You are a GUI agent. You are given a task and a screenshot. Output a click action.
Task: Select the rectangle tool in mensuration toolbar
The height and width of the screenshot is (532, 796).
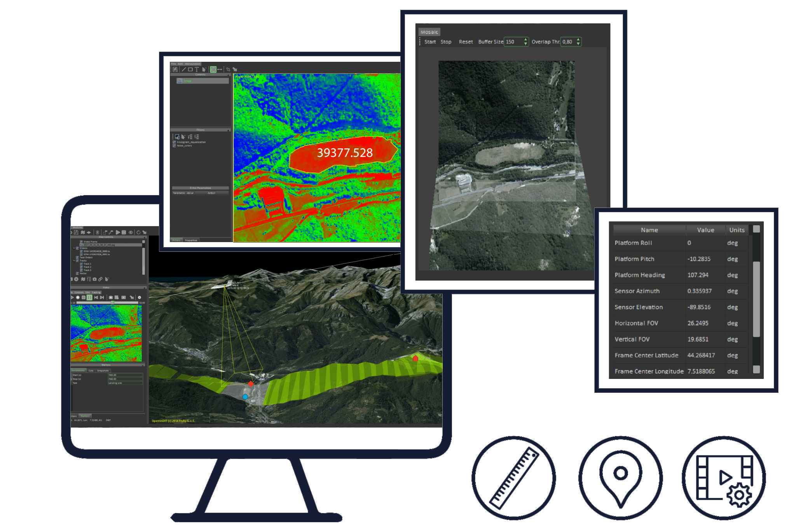point(190,69)
